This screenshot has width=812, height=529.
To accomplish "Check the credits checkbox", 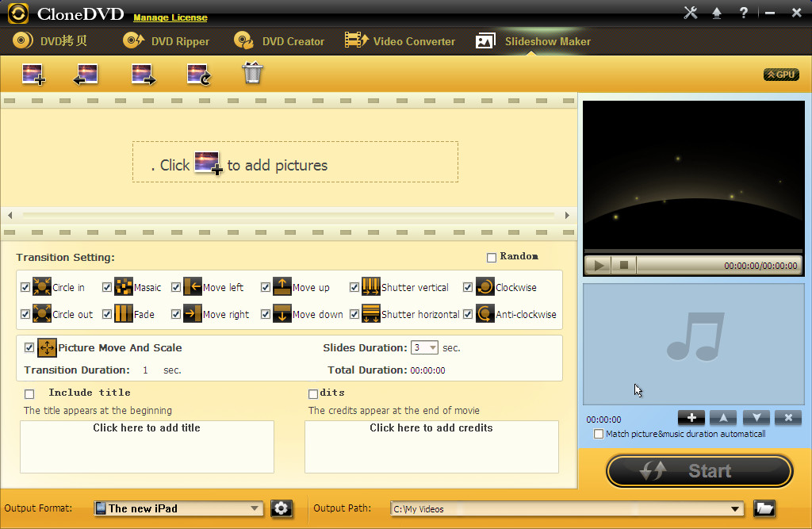I will pos(312,394).
